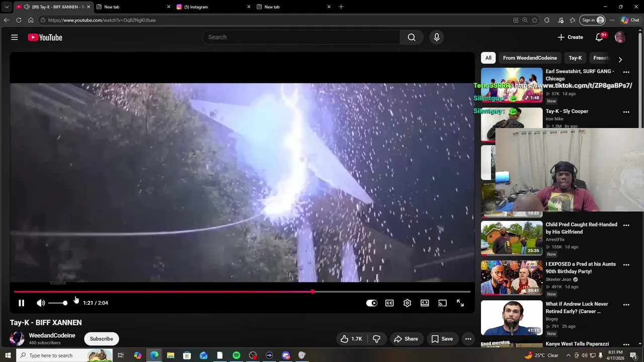Click the taskbar Type here to search box
Viewport: 644px width, 362px height.
[x=64, y=355]
